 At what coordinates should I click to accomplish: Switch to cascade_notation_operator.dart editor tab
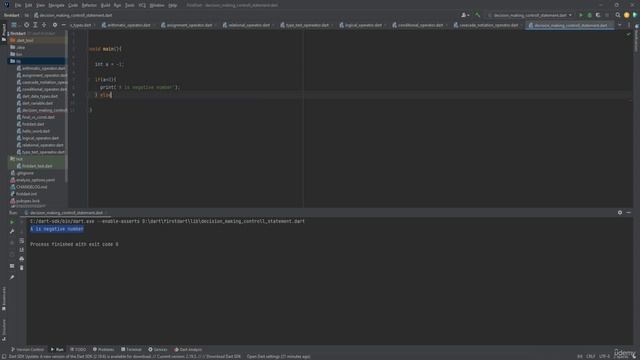pos(487,25)
